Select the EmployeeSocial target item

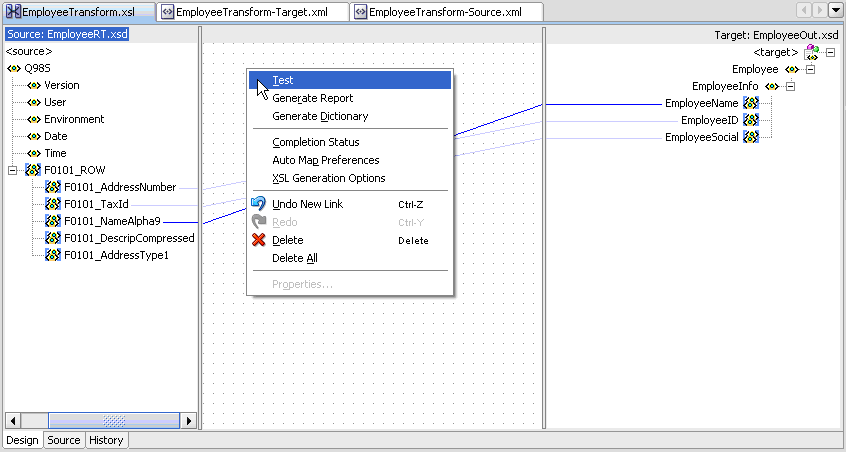(701, 137)
